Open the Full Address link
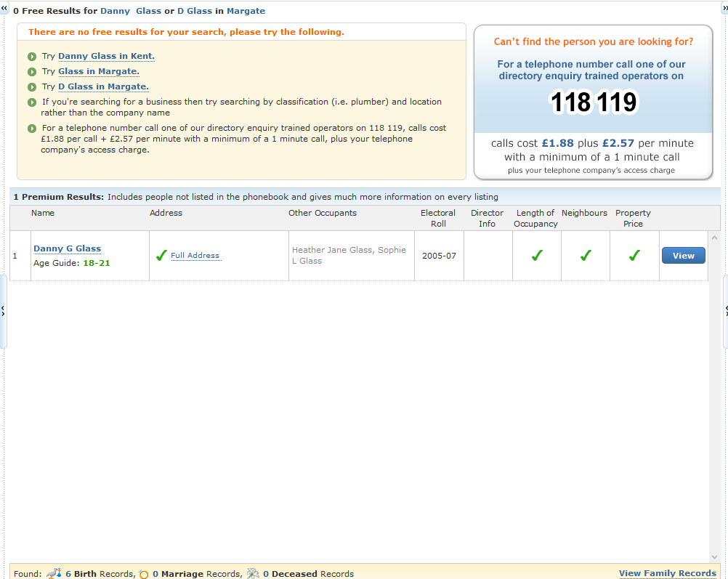Screen dimensions: 728x579 (x=195, y=256)
